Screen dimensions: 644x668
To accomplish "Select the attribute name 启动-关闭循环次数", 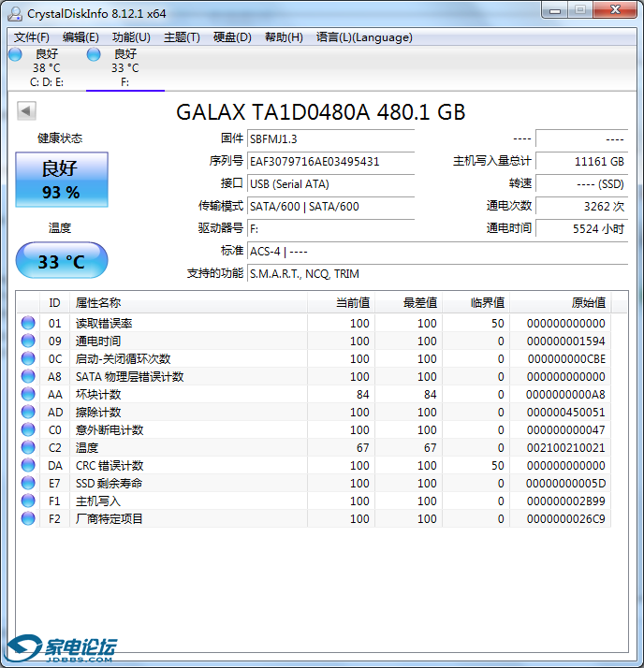I will tap(124, 359).
